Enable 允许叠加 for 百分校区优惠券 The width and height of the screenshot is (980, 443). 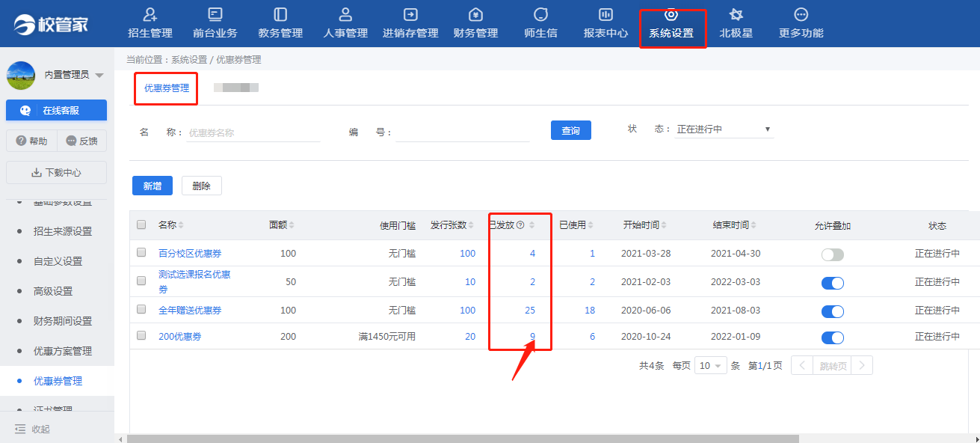point(833,254)
